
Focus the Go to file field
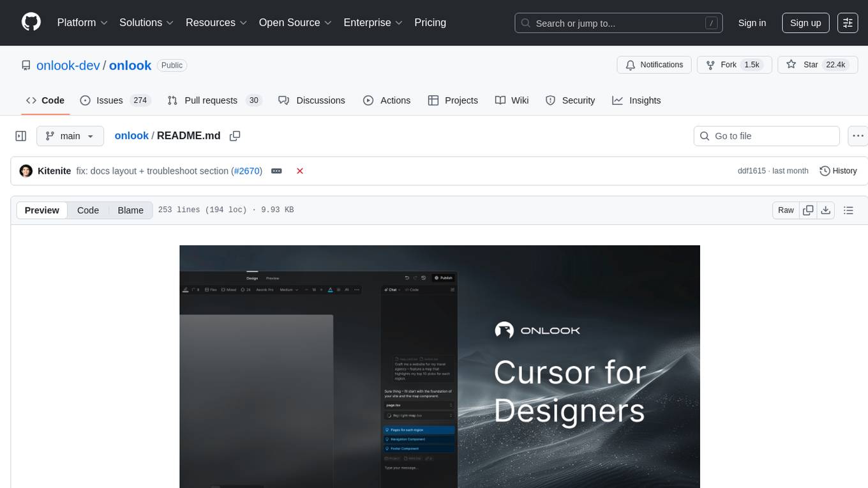coord(767,136)
